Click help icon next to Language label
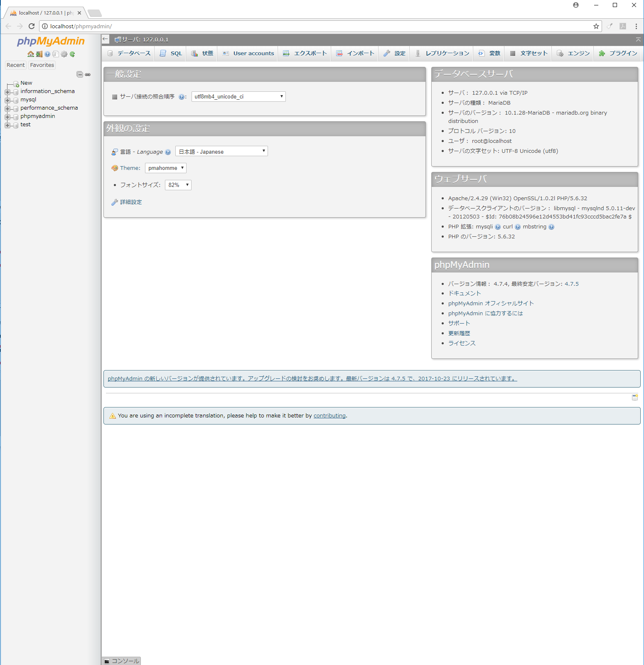Viewport: 644px width, 665px height. 168,152
